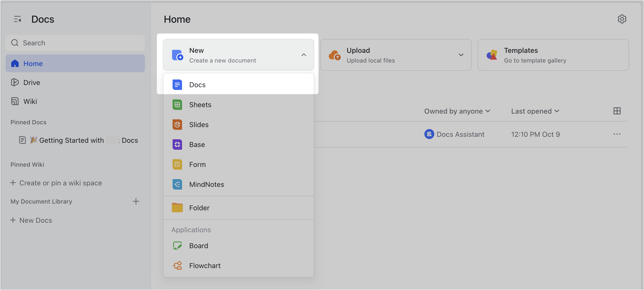644x290 pixels.
Task: Click the Home icon in the sidebar
Action: 15,63
